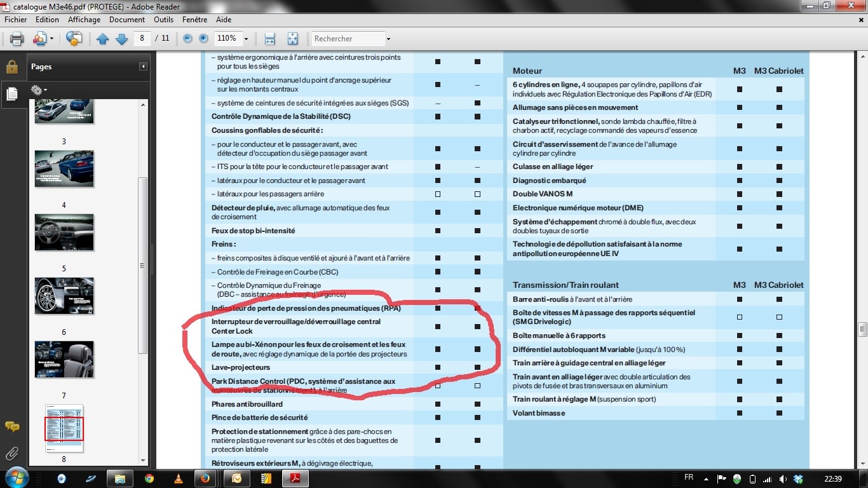Open the archive (WinRAR) taskbar icon
Viewport: 868px width, 488px height.
tap(267, 478)
